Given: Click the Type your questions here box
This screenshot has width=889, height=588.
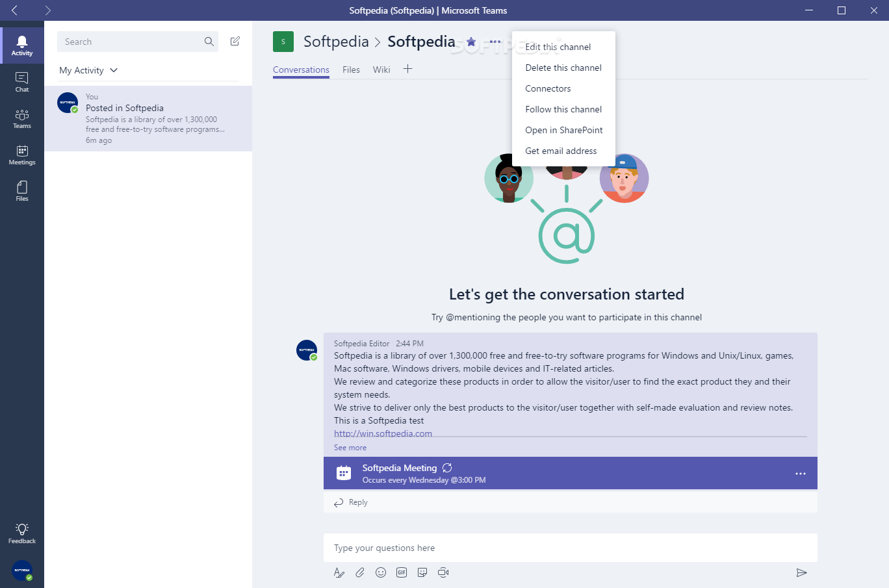Looking at the screenshot, I should [x=571, y=548].
